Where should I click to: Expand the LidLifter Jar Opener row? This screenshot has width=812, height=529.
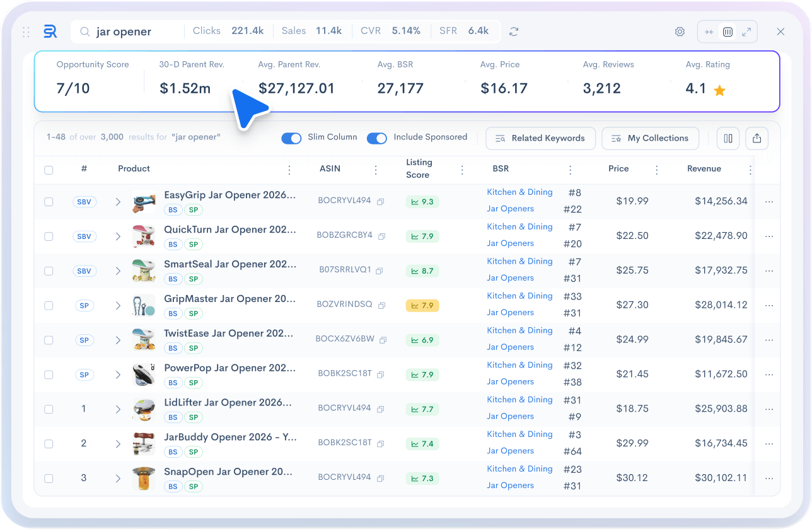(x=118, y=409)
